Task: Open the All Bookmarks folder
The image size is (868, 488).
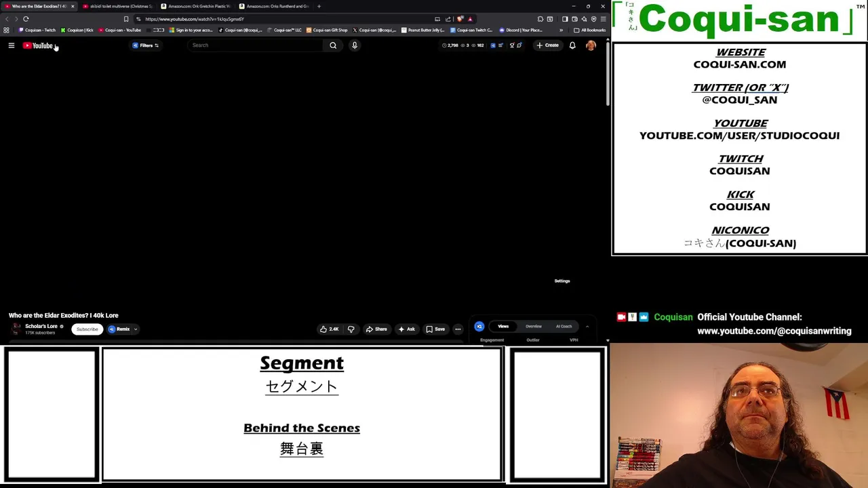Action: pos(589,30)
